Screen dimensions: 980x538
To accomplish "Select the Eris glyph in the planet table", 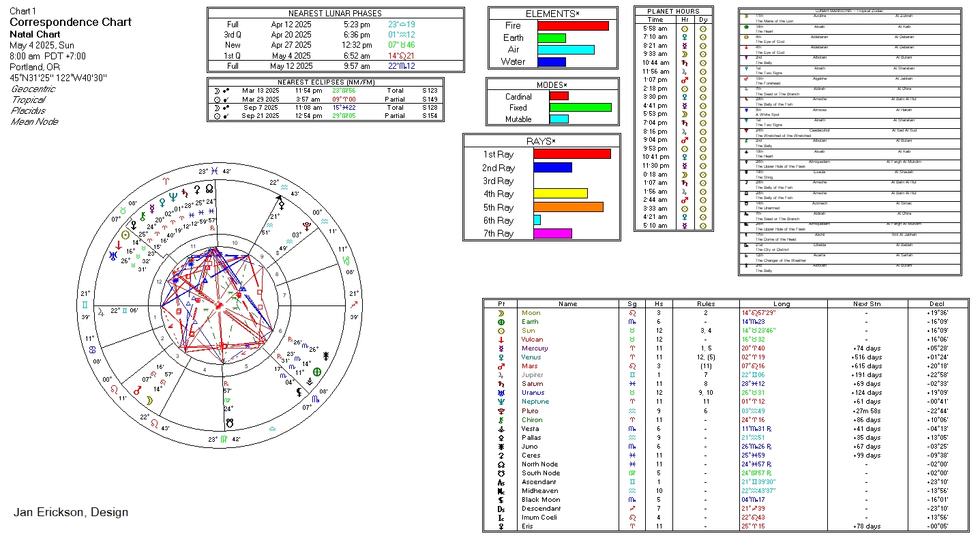I will tap(501, 526).
